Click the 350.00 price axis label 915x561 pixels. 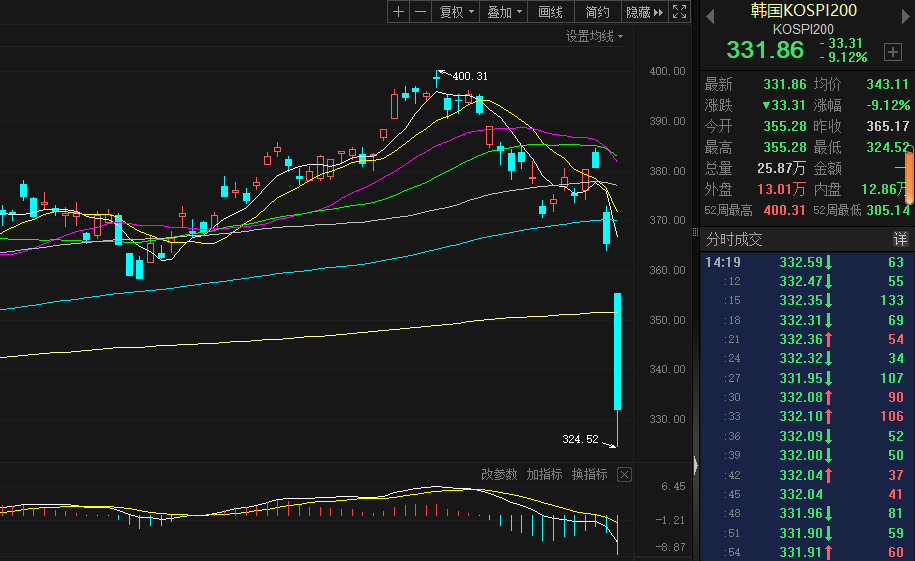tap(667, 320)
